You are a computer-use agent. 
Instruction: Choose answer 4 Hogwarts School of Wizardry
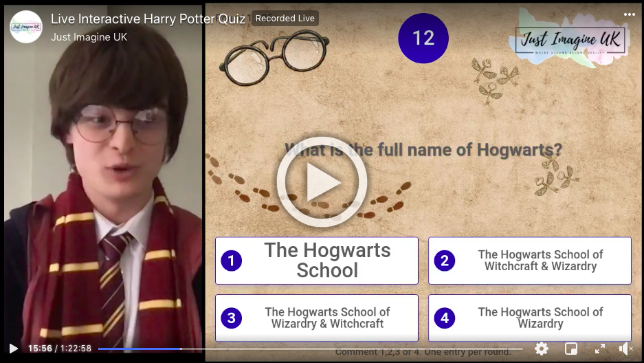530,318
